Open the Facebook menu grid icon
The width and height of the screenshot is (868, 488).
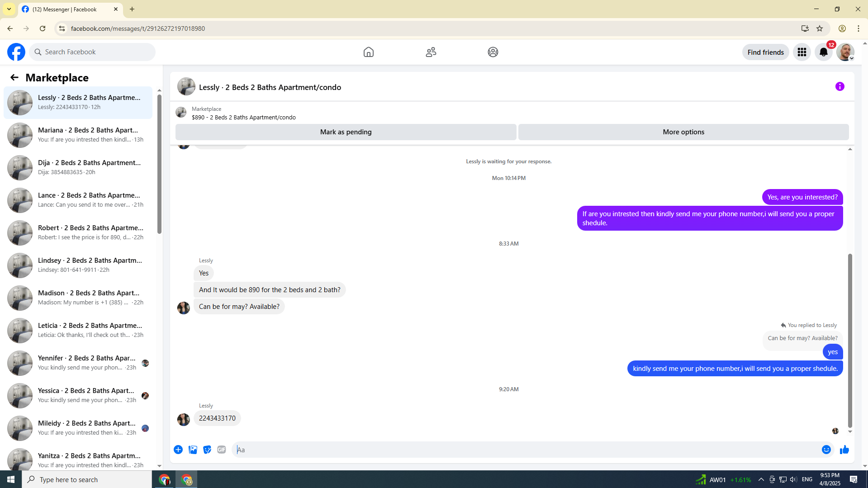(802, 52)
